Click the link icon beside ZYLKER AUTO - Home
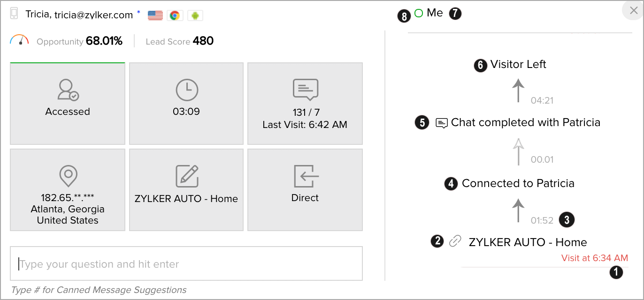The height and width of the screenshot is (300, 644). (455, 242)
